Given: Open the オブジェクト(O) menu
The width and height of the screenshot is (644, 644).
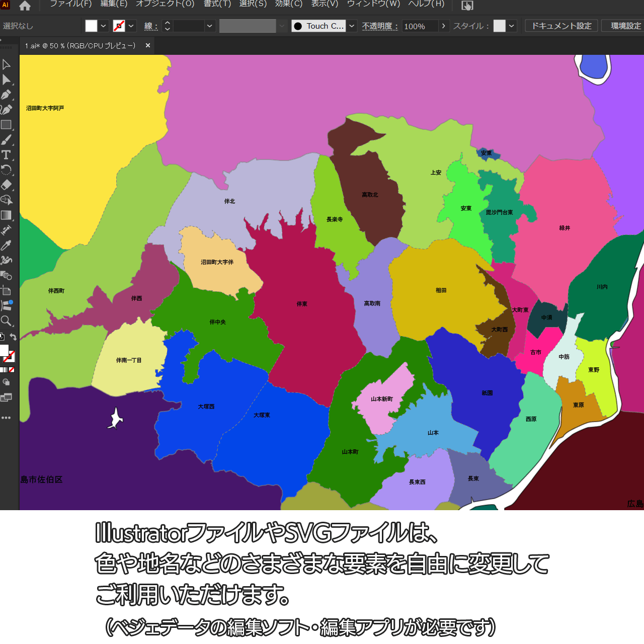Looking at the screenshot, I should [165, 4].
